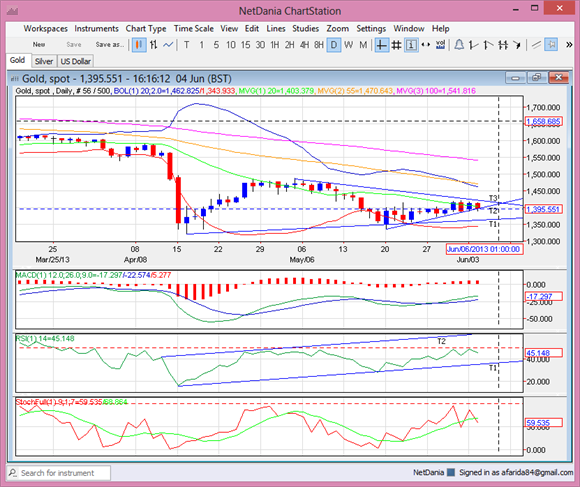Image resolution: width=580 pixels, height=487 pixels.
Task: Click the Search for instrument field
Action: coord(58,473)
